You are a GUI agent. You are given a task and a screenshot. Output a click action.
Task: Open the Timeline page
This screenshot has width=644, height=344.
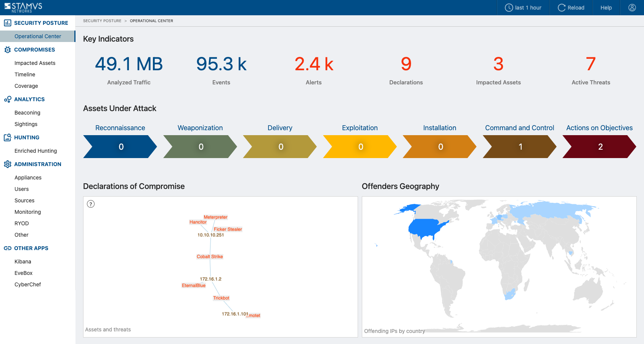point(25,74)
